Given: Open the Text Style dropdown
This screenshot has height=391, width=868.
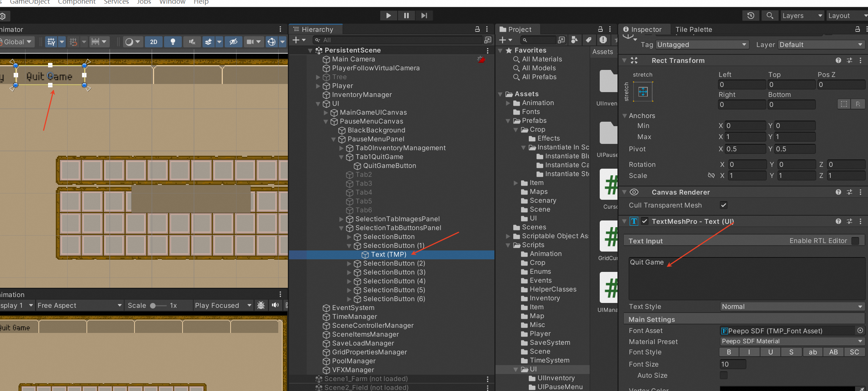Looking at the screenshot, I should pos(792,307).
